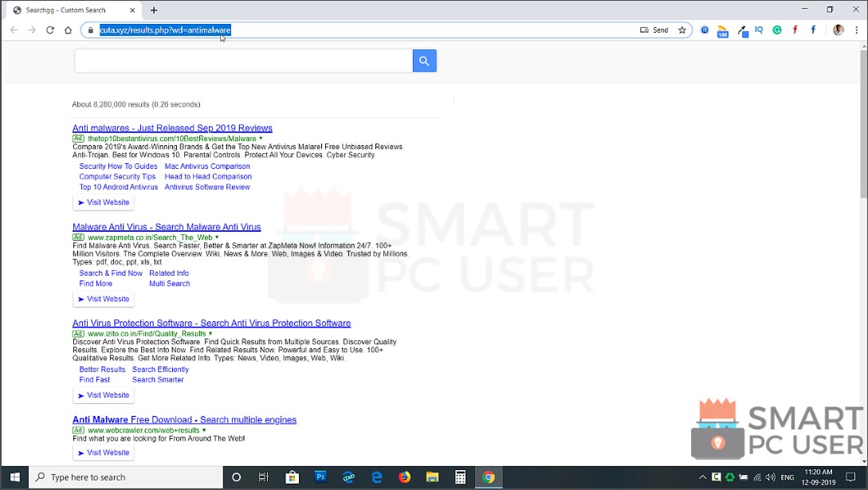The width and height of the screenshot is (868, 490).
Task: Bookmark this page with the star toggle
Action: click(682, 29)
